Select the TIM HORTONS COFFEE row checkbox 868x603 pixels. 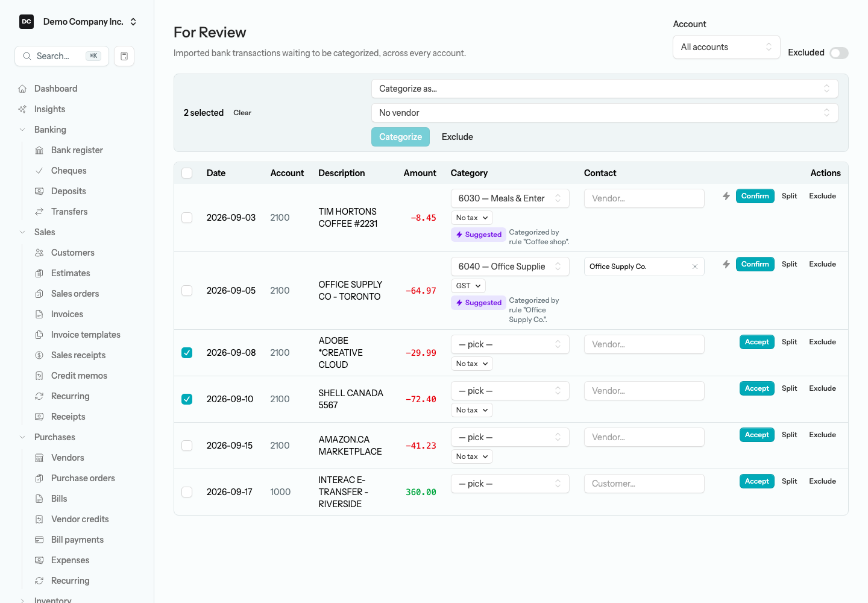(187, 218)
